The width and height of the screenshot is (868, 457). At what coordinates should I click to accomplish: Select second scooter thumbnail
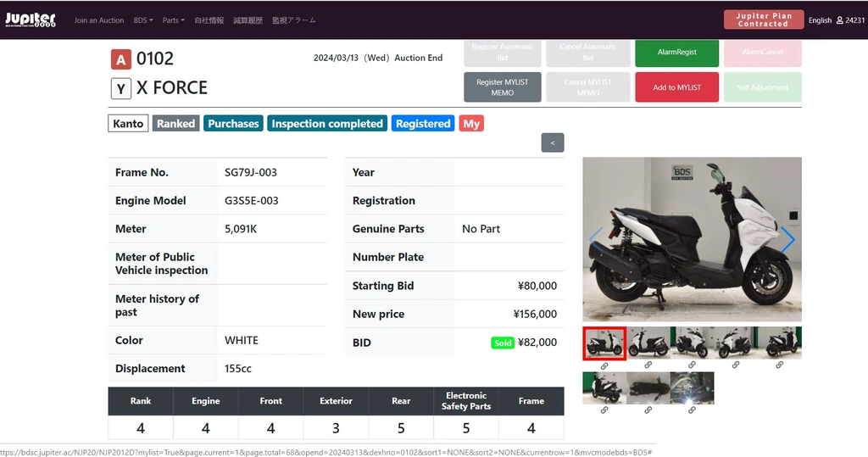click(x=648, y=343)
